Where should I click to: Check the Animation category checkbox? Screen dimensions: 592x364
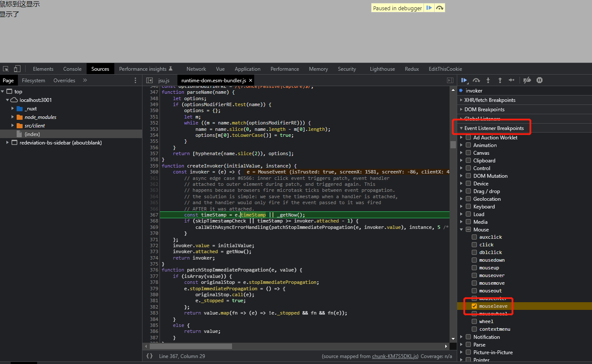click(468, 145)
